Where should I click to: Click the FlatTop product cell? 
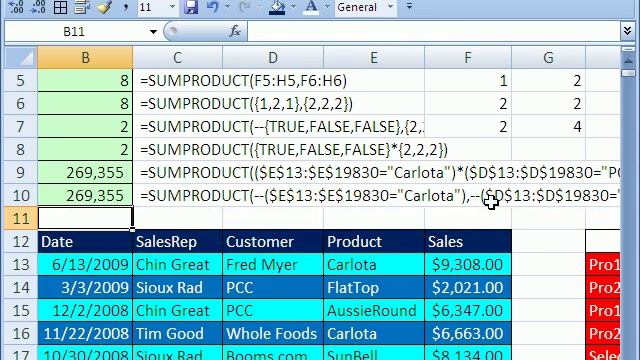(x=374, y=288)
